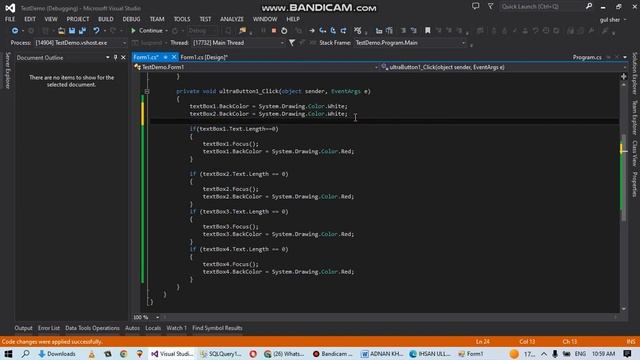Screen dimensions: 640x360
Task: Click the Step Into icon
Action: pyautogui.click(x=322, y=31)
